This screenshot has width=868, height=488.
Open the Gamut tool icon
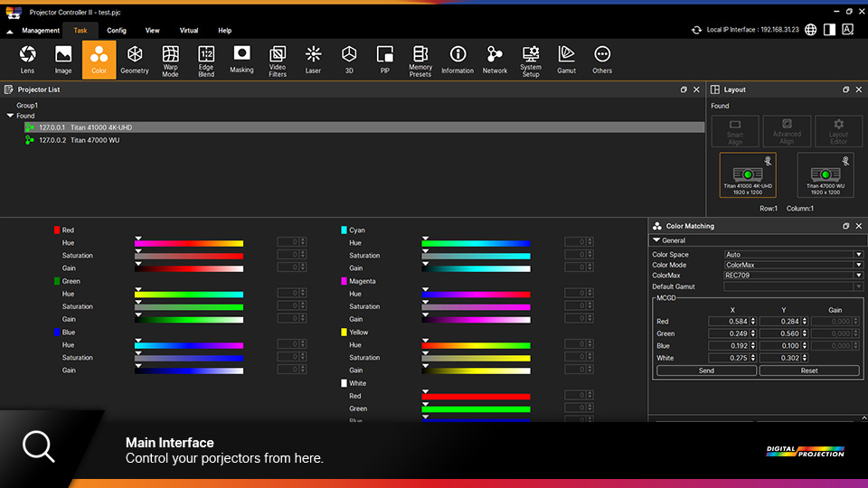(x=566, y=60)
